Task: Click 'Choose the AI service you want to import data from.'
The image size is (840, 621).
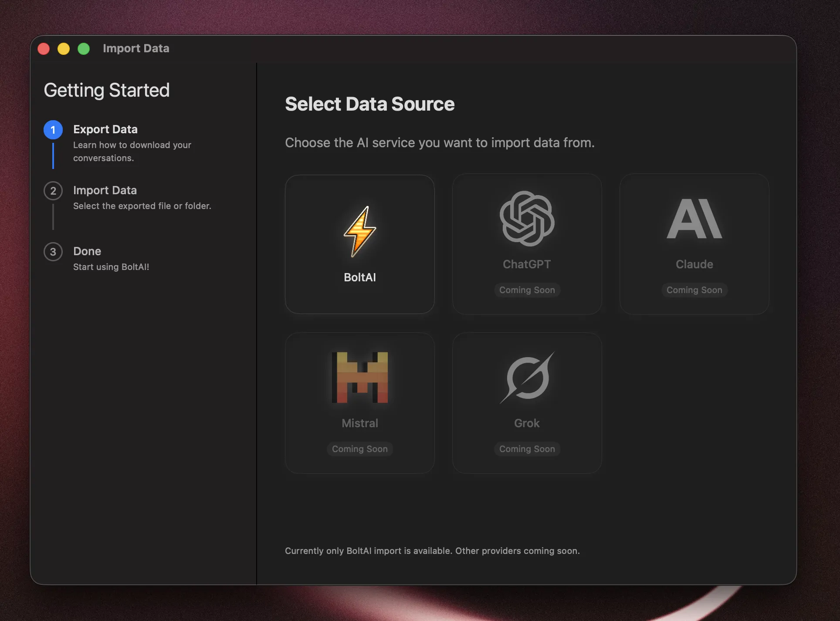Action: click(440, 143)
